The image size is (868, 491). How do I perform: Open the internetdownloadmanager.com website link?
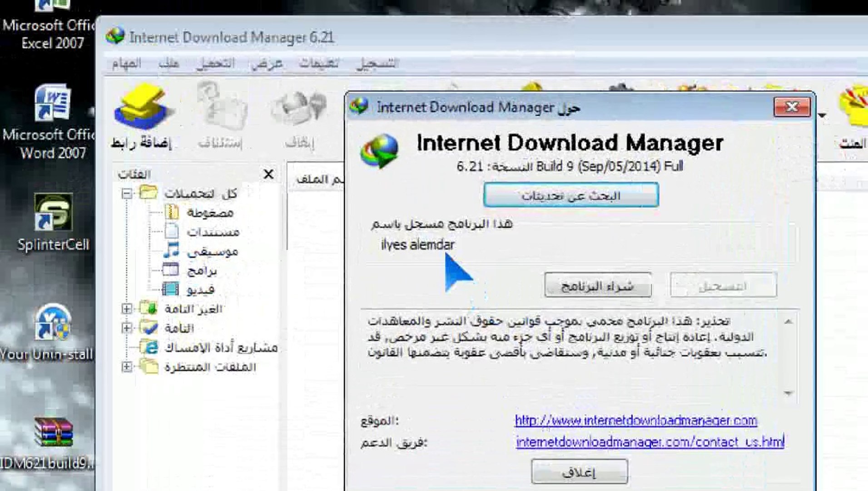636,421
